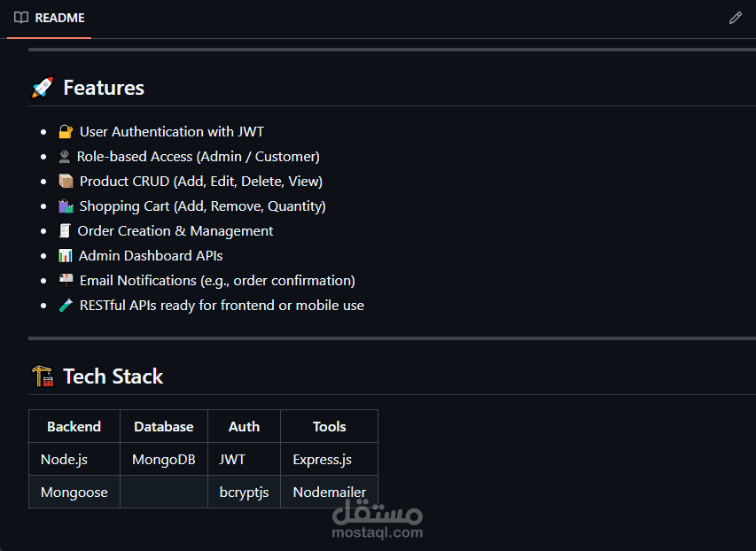Click the Database column header
The width and height of the screenshot is (756, 551).
coord(163,426)
